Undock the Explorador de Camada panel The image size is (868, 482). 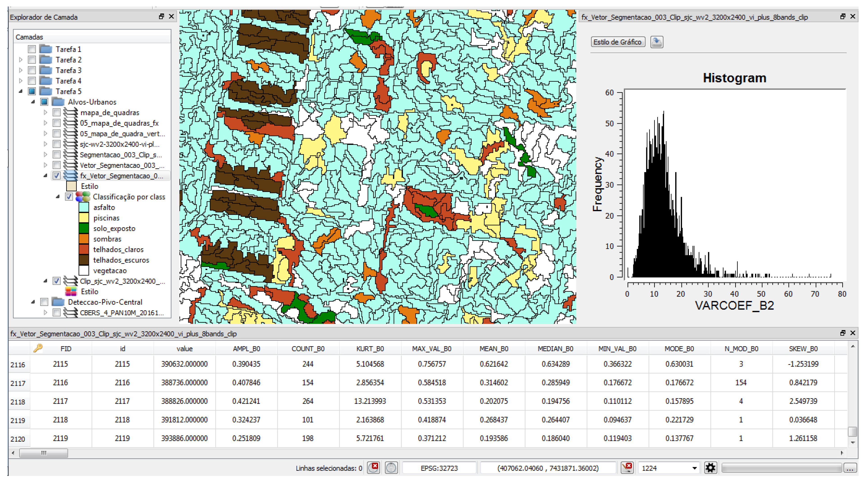(x=161, y=16)
